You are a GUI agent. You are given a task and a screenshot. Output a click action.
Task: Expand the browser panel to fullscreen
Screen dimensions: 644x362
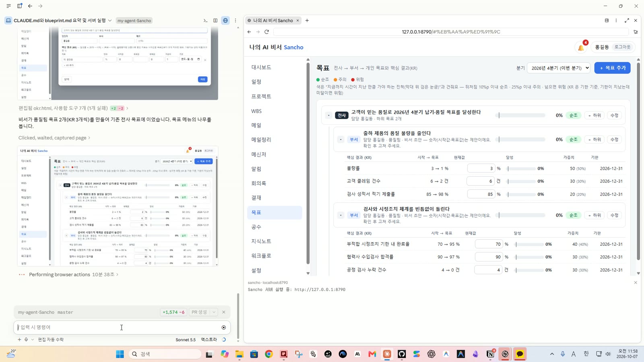[x=627, y=21]
